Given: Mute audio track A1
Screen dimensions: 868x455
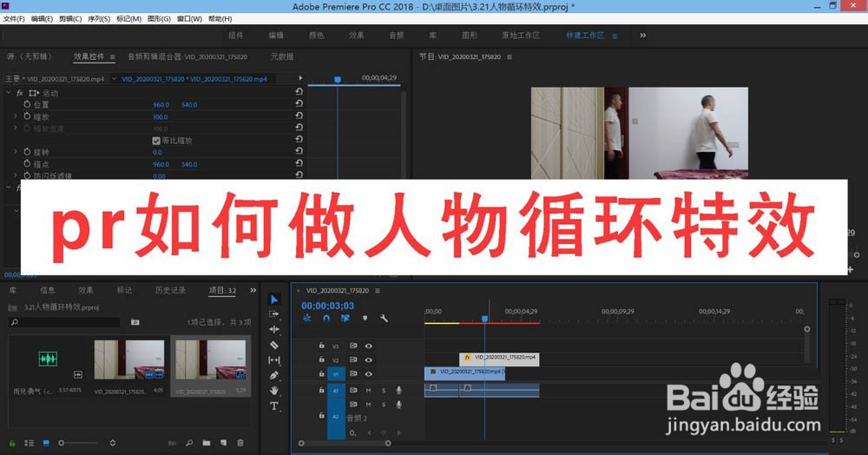Looking at the screenshot, I should pyautogui.click(x=369, y=390).
